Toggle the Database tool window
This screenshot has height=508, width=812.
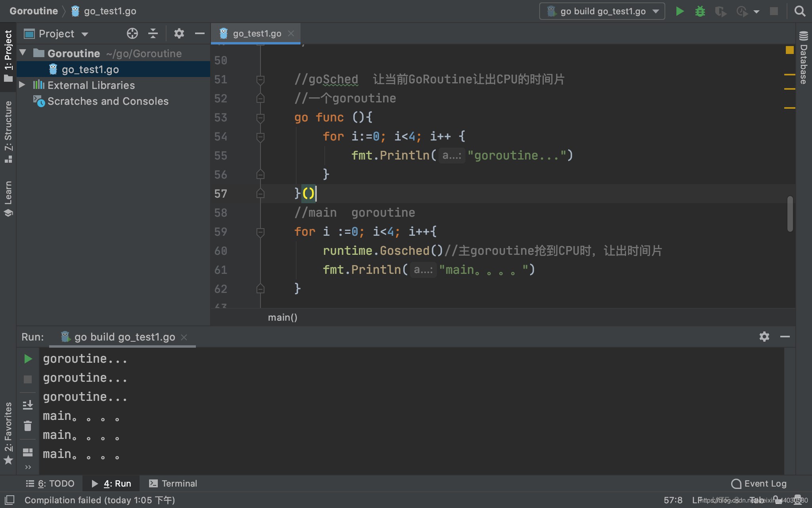point(804,58)
